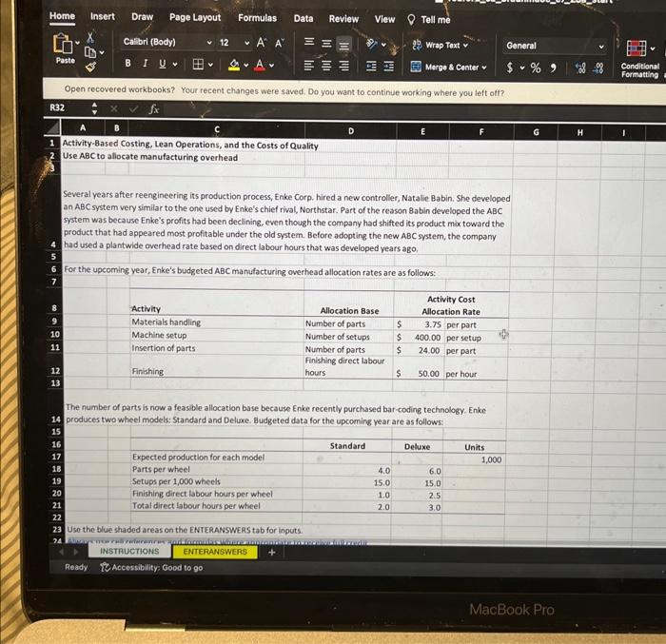Open the Insert ribbon tab
This screenshot has height=644, width=666.
[103, 16]
